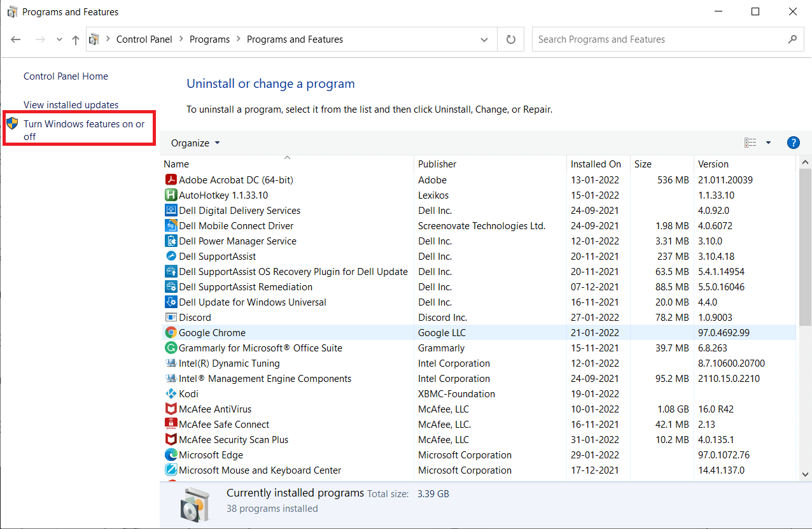Click the scrollbar up arrow
The image size is (812, 529).
[x=804, y=162]
